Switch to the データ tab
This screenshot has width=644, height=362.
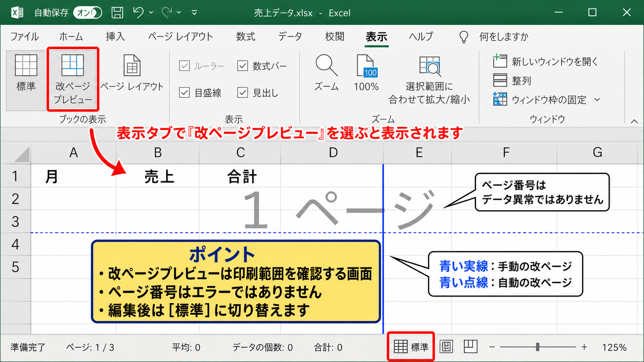290,37
